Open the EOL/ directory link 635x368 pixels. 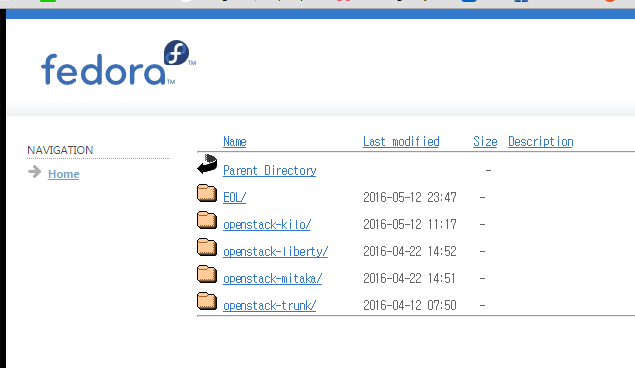coord(234,198)
